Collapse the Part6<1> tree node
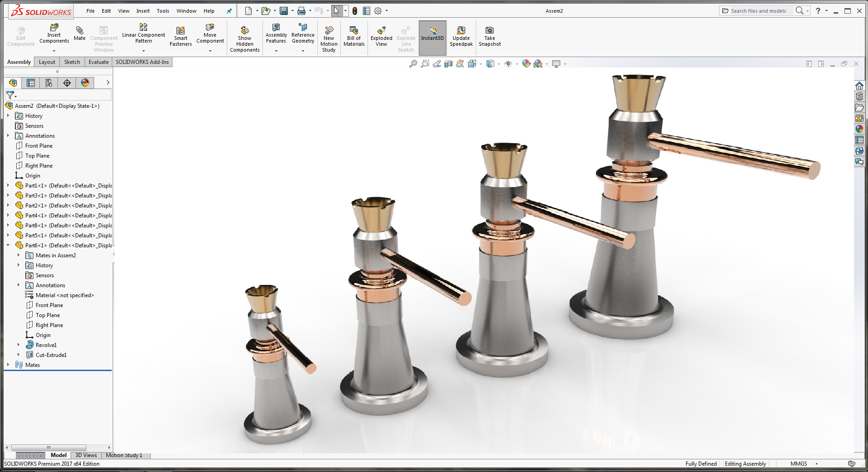This screenshot has height=472, width=868. click(x=8, y=245)
